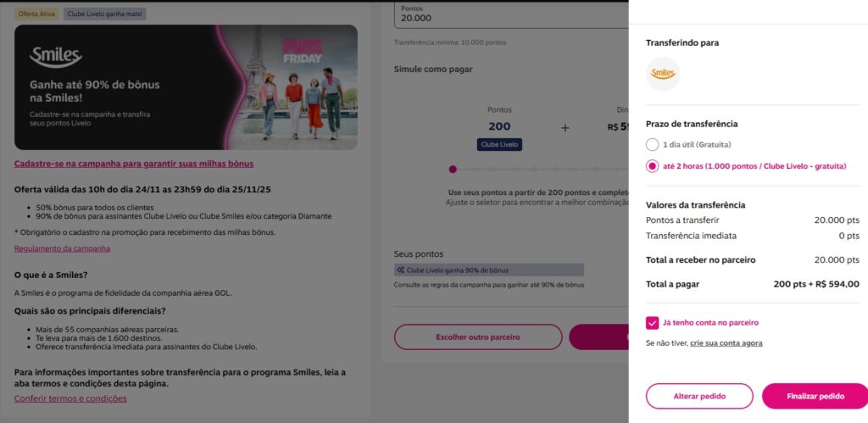The image size is (868, 423).
Task: Select the 1 dia útil (Gratuita) option
Action: tap(652, 144)
